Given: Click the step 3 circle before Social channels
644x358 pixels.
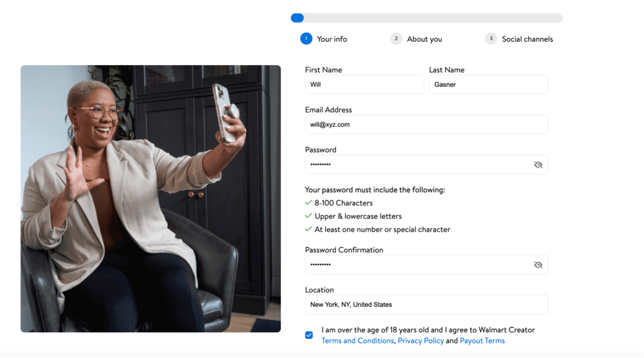Looking at the screenshot, I should tap(491, 39).
